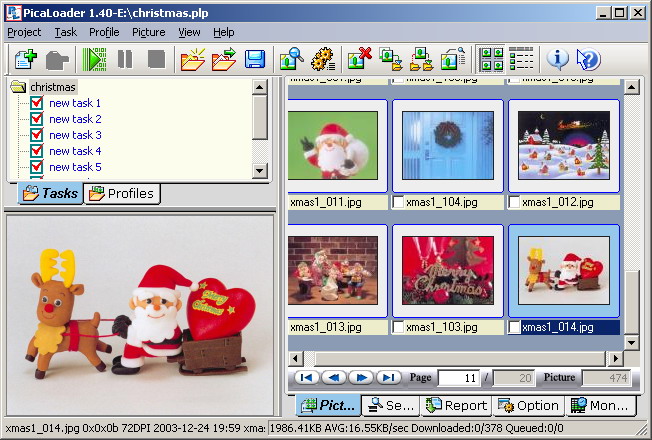Click the settings gear icon in toolbar

click(x=322, y=59)
